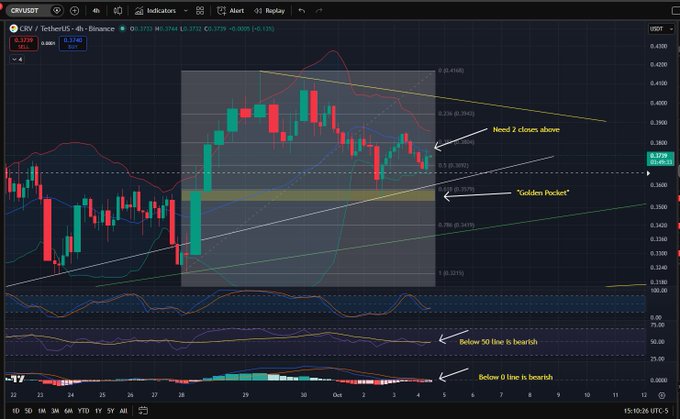This screenshot has height=419, width=680.
Task: Select the 5D time range
Action: (28, 410)
